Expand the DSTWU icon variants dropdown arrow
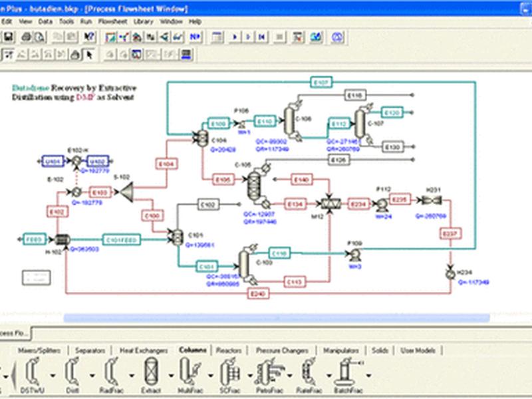 (53, 375)
